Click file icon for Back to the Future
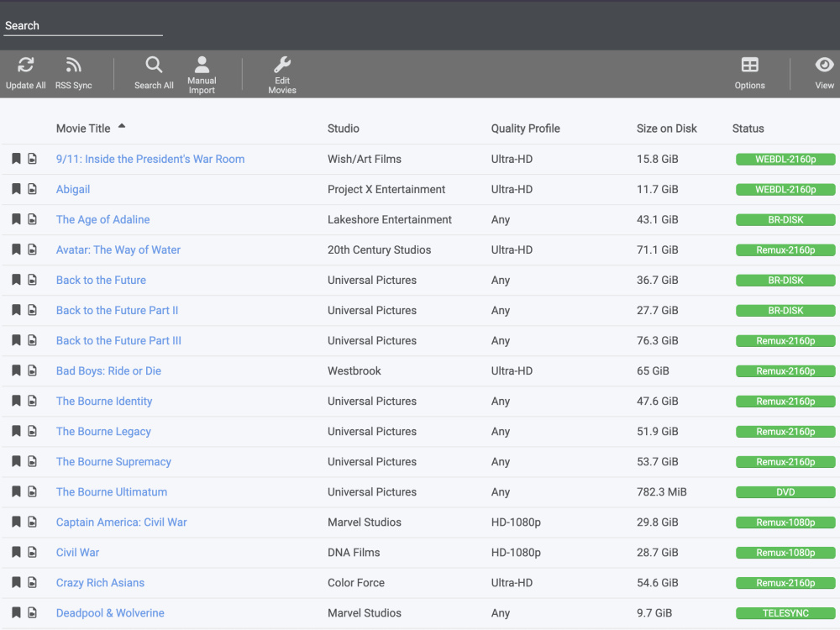Viewport: 840px width, 630px height. pos(32,281)
